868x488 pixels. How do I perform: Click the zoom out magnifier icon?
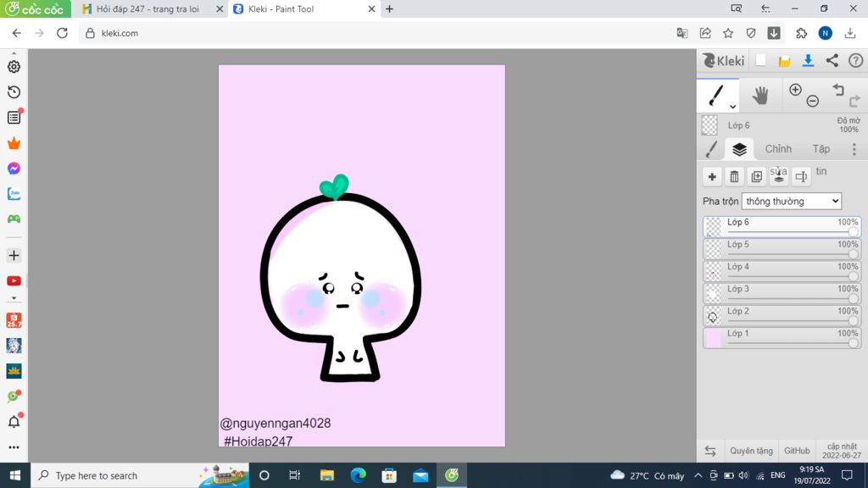tap(813, 101)
